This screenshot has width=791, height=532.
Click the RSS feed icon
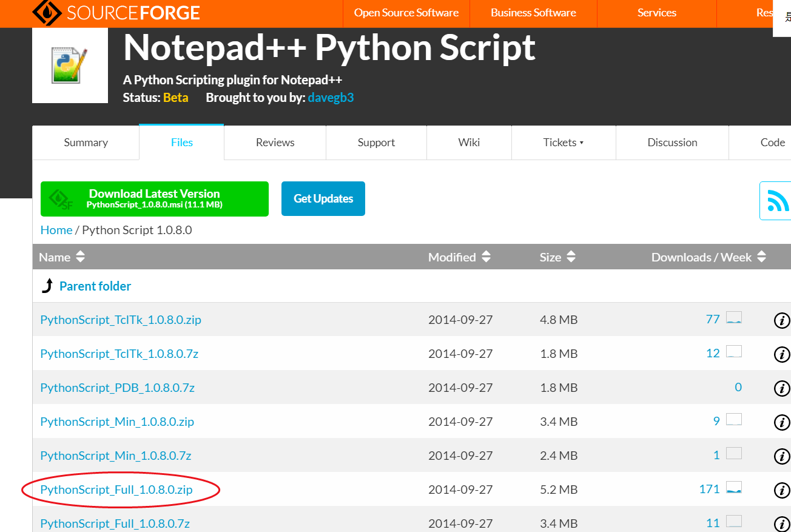pos(777,201)
